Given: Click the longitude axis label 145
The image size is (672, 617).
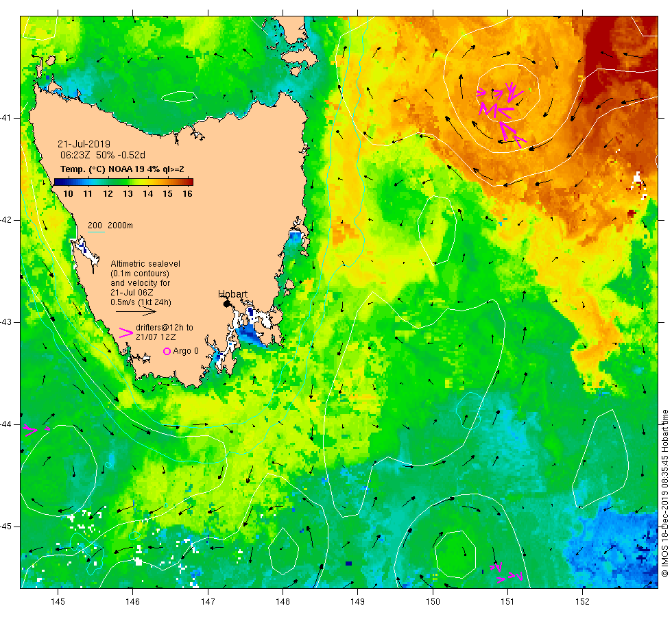Looking at the screenshot, I should [x=58, y=602].
